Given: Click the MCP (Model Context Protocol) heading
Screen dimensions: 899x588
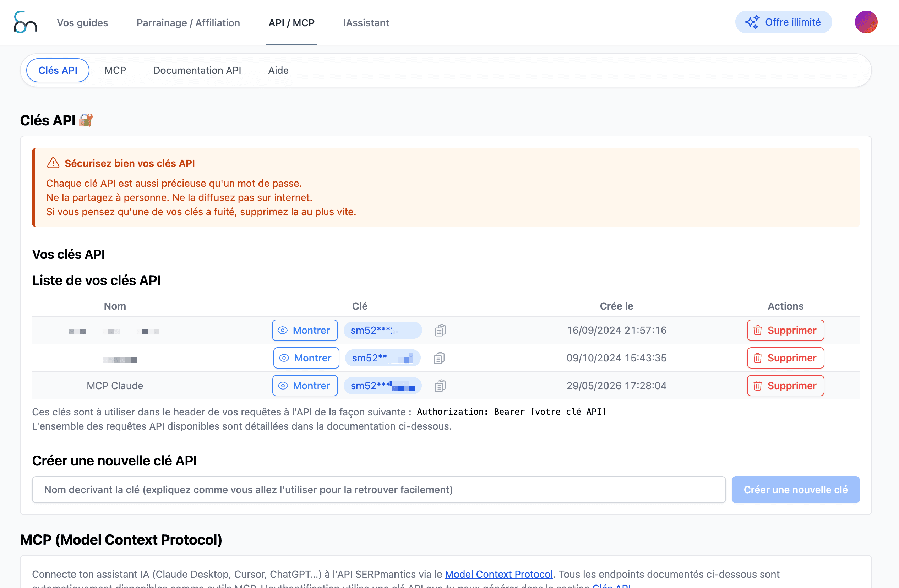Looking at the screenshot, I should (x=121, y=540).
